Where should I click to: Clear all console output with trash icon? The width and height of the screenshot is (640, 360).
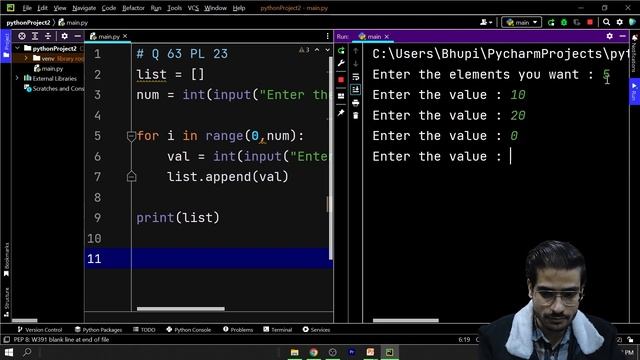click(x=356, y=116)
